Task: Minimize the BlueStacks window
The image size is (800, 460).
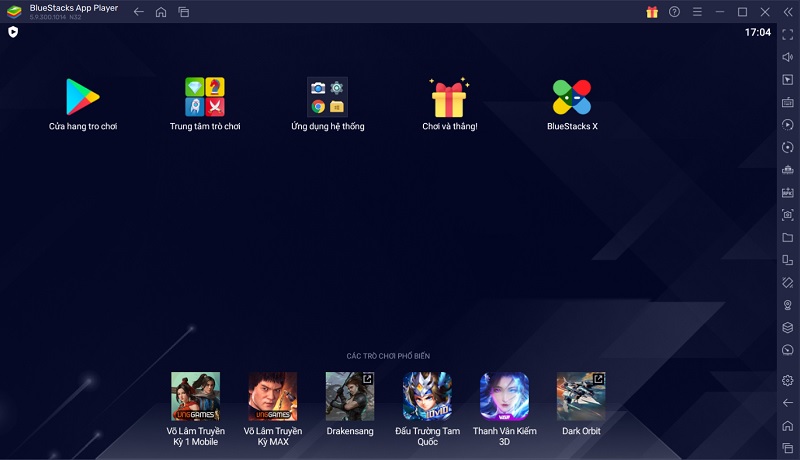Action: 720,12
